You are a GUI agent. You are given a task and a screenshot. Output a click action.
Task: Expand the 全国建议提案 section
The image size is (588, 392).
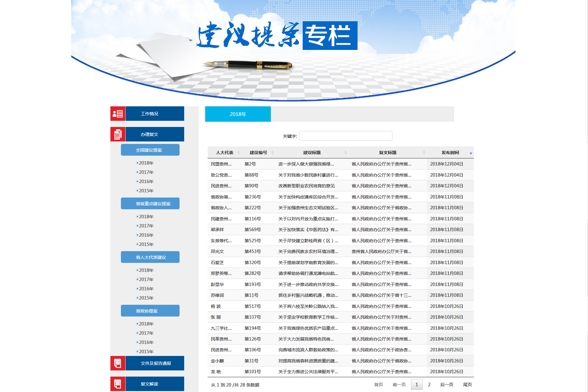150,150
